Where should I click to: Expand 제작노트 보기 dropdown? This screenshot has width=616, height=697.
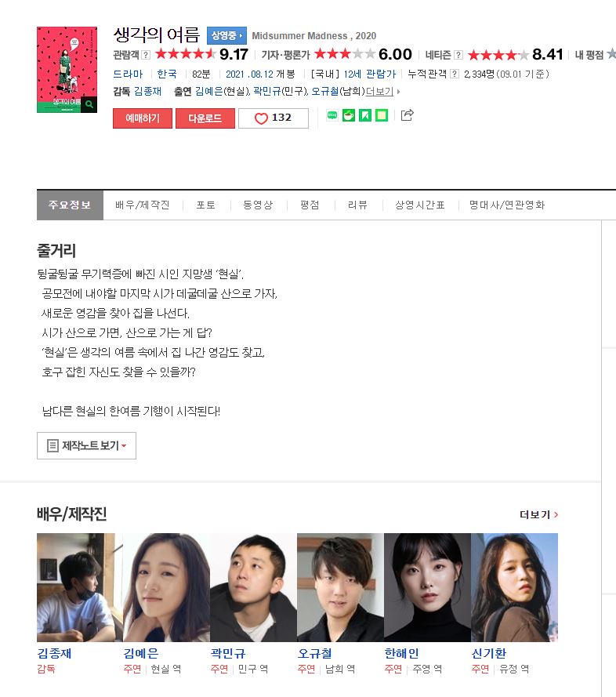(x=87, y=445)
